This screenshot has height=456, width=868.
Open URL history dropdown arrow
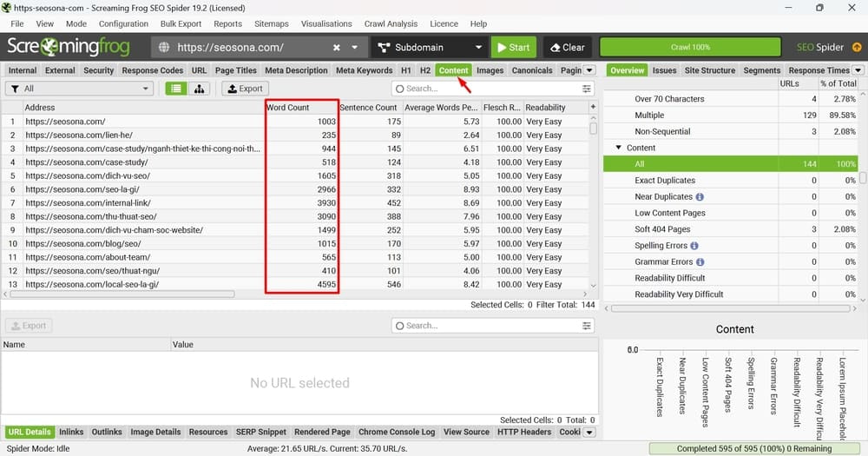[355, 48]
